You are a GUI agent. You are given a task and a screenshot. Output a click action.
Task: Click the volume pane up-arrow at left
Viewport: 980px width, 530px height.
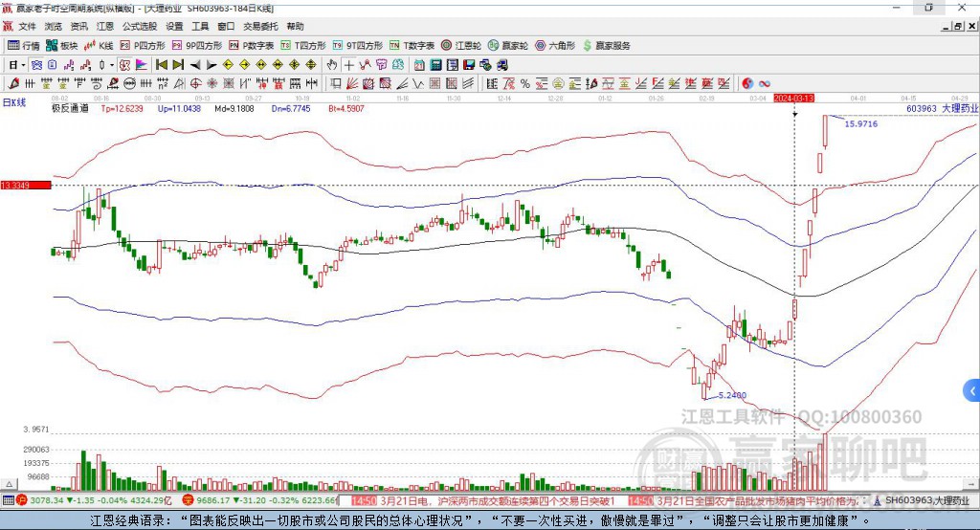pyautogui.click(x=9, y=484)
